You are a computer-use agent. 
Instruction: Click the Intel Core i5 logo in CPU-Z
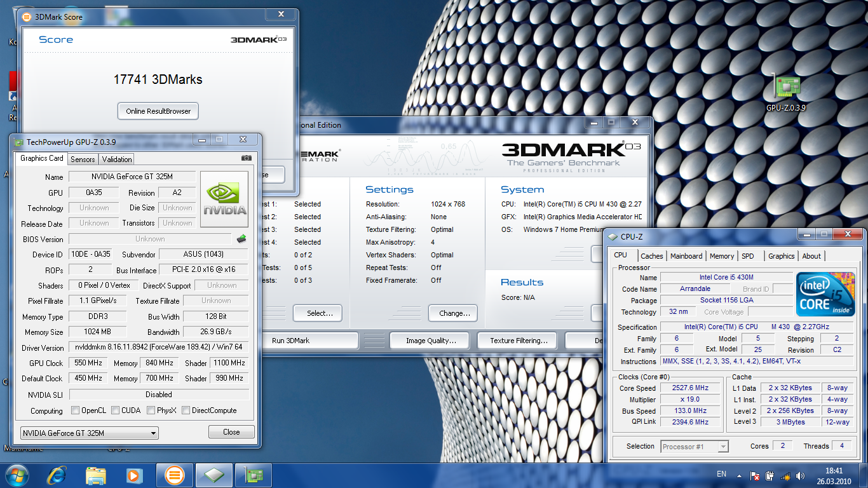[825, 294]
